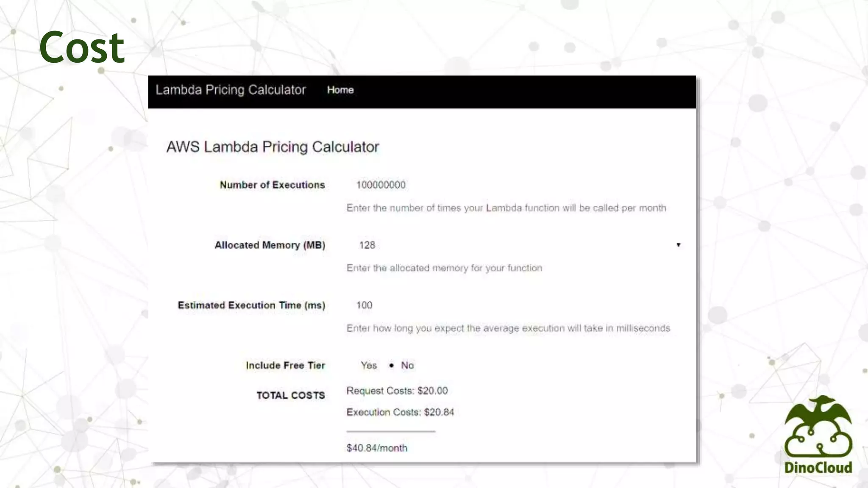The width and height of the screenshot is (868, 488).
Task: Click the Cost slide title
Action: click(x=82, y=47)
